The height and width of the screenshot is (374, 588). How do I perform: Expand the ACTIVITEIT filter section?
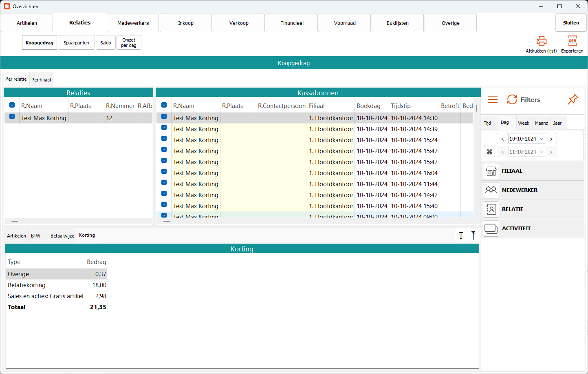tap(533, 229)
